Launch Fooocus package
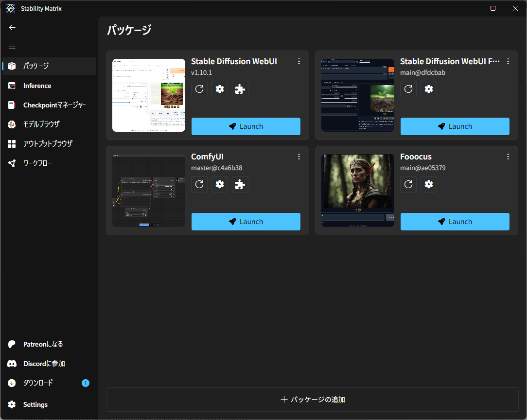Image resolution: width=527 pixels, height=420 pixels. click(x=455, y=222)
